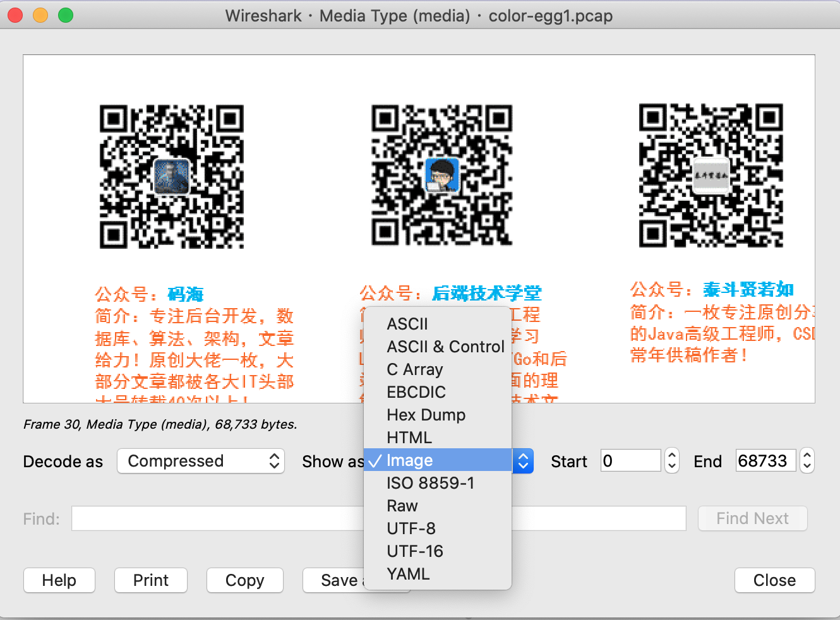The image size is (840, 620).
Task: Click the Show as dropdown arrow button
Action: 523,461
